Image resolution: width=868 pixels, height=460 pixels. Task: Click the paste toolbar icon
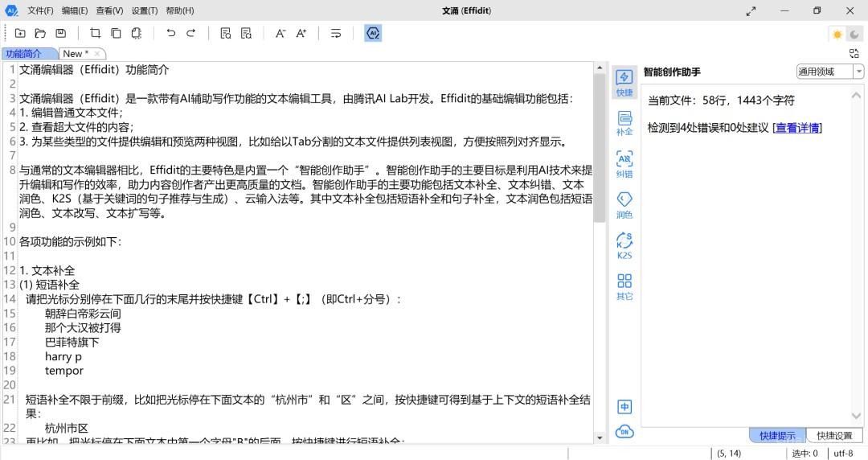point(136,33)
